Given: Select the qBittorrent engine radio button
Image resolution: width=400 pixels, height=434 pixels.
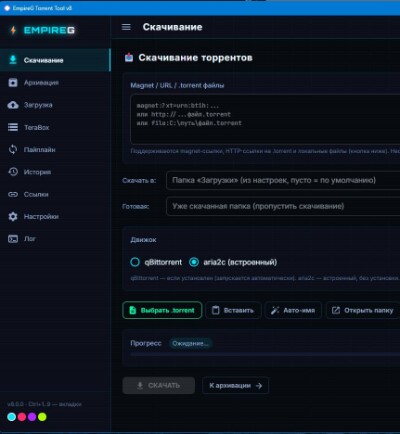Looking at the screenshot, I should point(135,262).
